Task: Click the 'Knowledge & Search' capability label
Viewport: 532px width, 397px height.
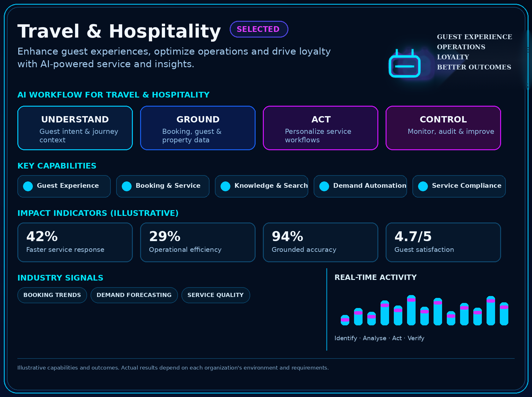Action: 271,186
